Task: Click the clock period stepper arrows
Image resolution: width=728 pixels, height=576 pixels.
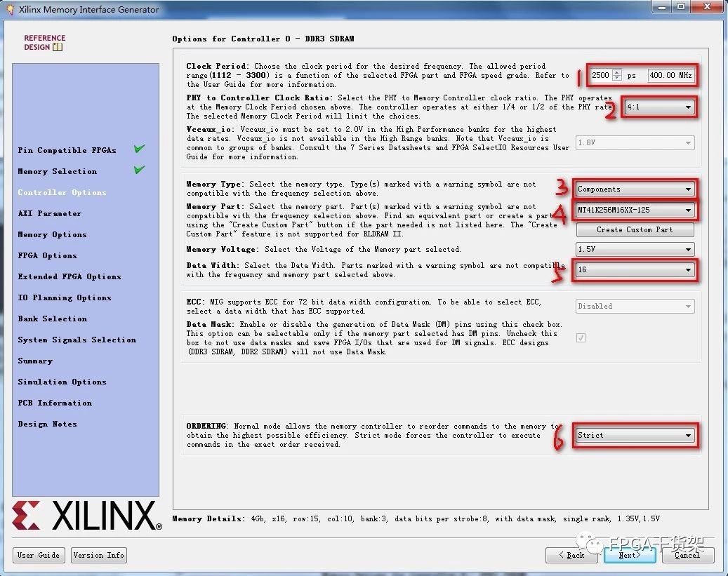Action: coord(617,75)
